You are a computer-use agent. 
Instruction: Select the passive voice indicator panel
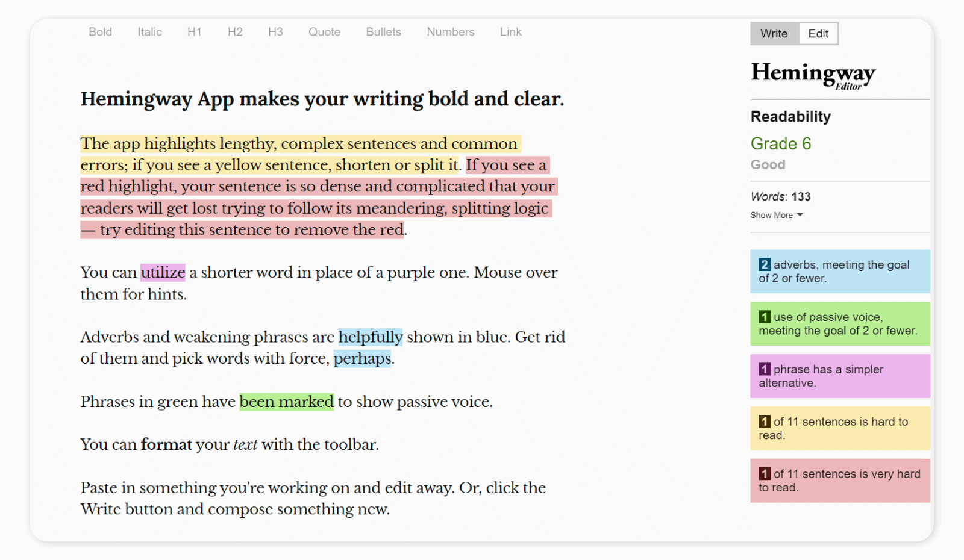pos(840,323)
